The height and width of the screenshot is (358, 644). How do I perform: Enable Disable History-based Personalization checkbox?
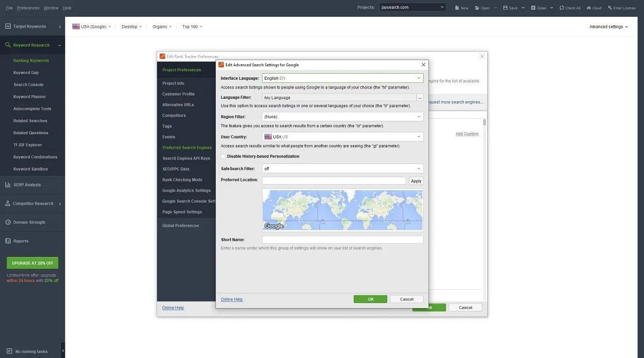(223, 156)
